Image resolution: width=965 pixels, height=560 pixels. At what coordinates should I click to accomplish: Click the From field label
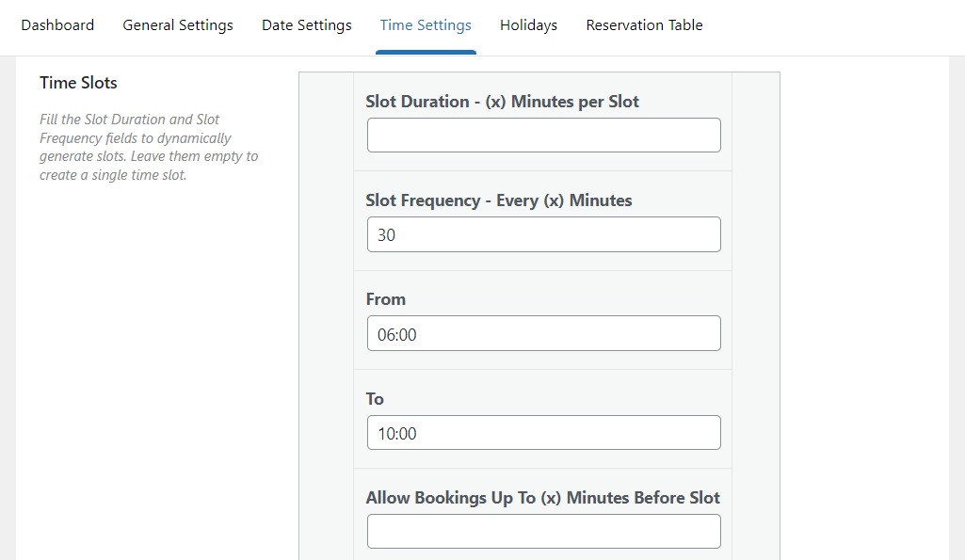click(385, 299)
